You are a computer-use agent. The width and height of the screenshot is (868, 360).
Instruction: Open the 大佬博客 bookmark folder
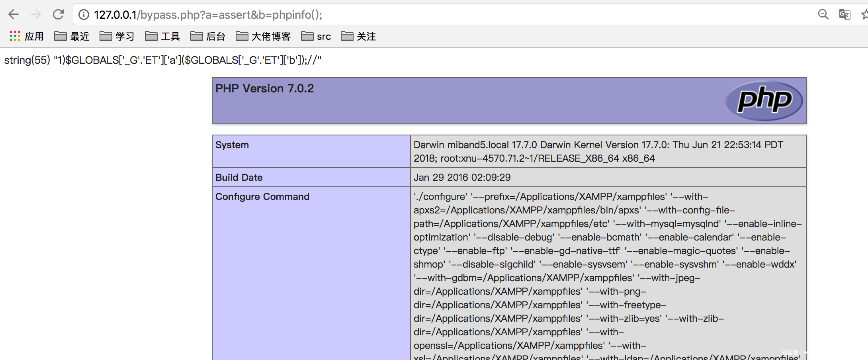pyautogui.click(x=263, y=37)
